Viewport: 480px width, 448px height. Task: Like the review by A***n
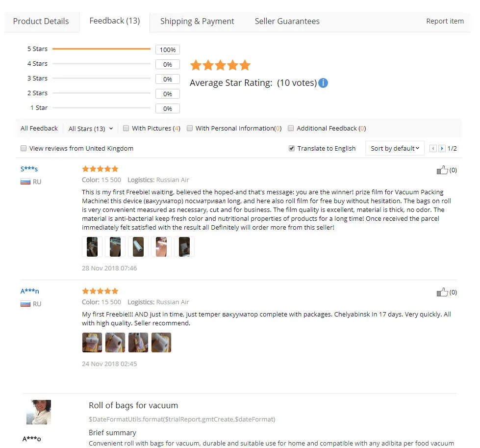(442, 292)
